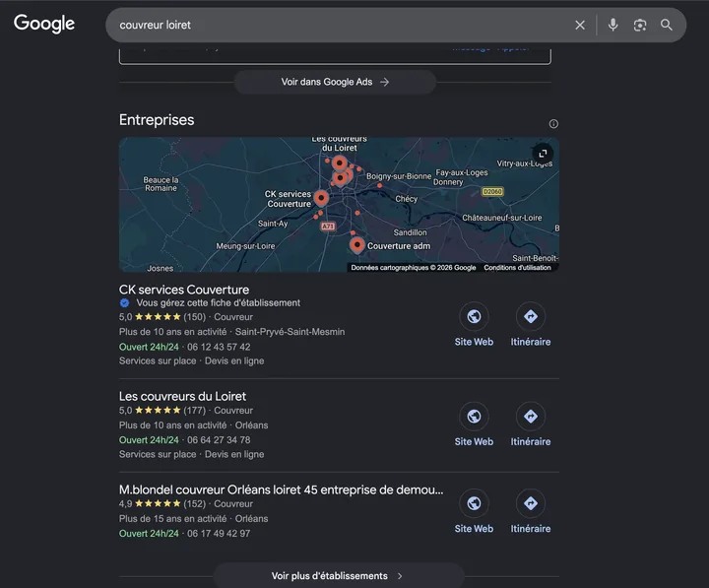Click the info icon next to Entreprises
709x588 pixels.
[x=553, y=123]
